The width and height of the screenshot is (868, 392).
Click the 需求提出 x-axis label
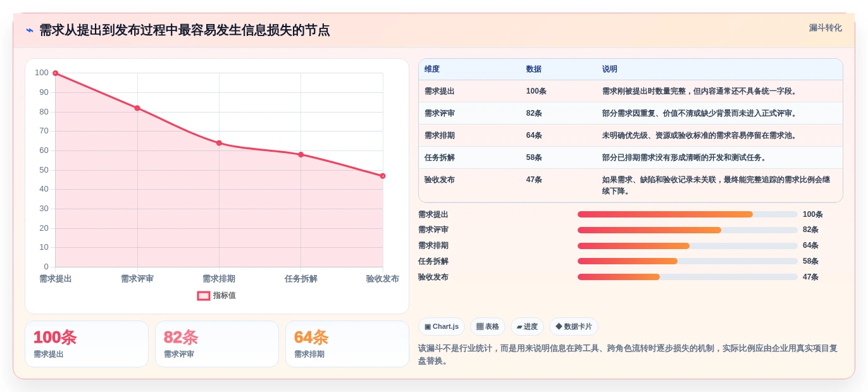pyautogui.click(x=56, y=279)
